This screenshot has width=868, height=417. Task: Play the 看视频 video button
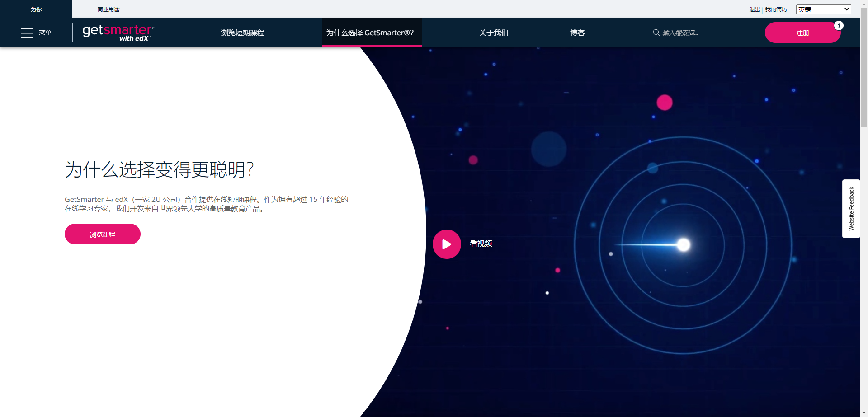pos(447,244)
